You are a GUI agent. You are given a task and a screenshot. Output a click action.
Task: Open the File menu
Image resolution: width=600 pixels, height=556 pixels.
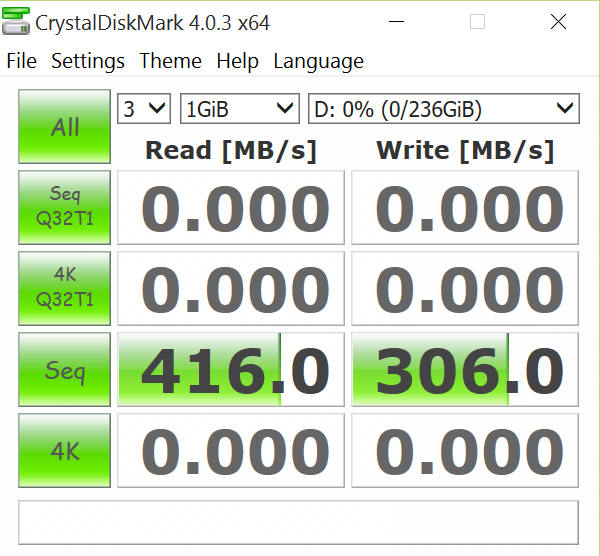coord(21,61)
